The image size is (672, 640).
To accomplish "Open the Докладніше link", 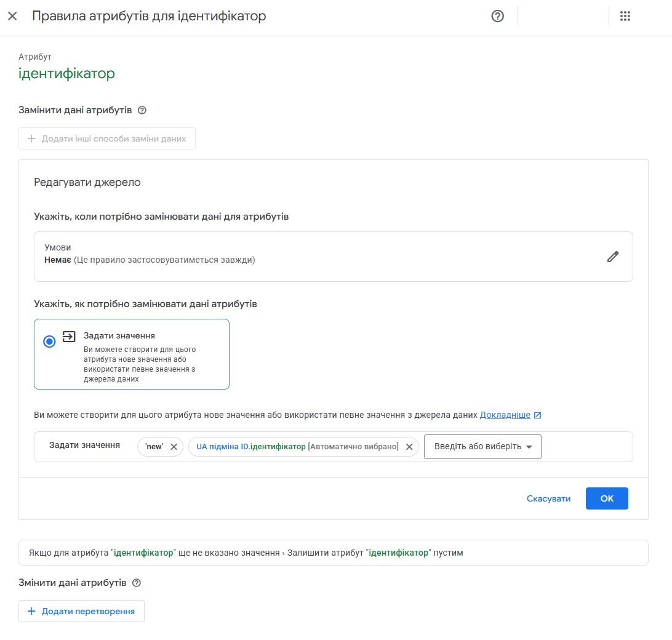I will tap(505, 415).
